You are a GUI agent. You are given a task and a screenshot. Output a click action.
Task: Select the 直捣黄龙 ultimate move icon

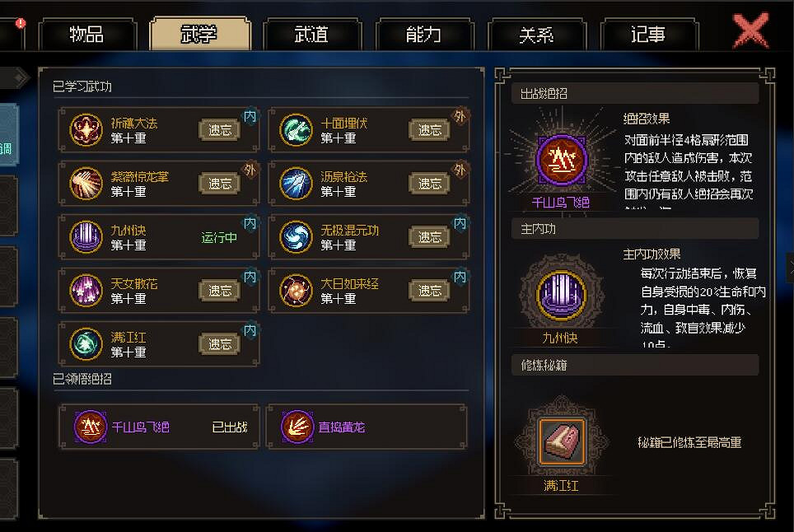[x=297, y=427]
